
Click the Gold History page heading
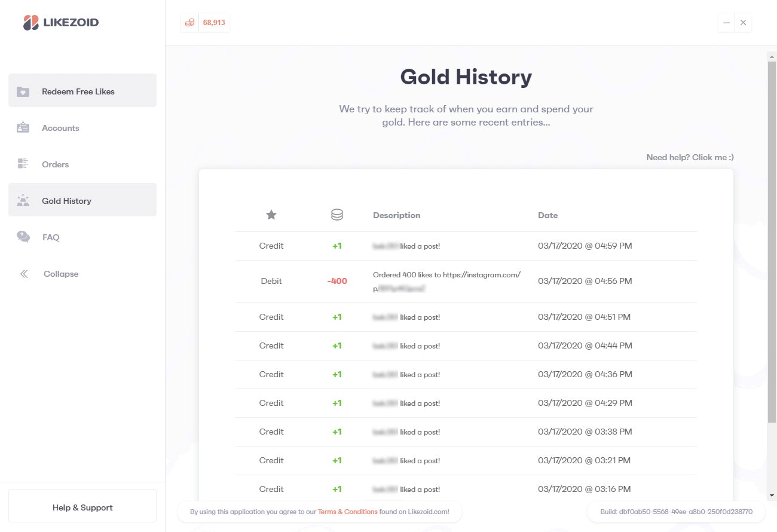(x=466, y=77)
